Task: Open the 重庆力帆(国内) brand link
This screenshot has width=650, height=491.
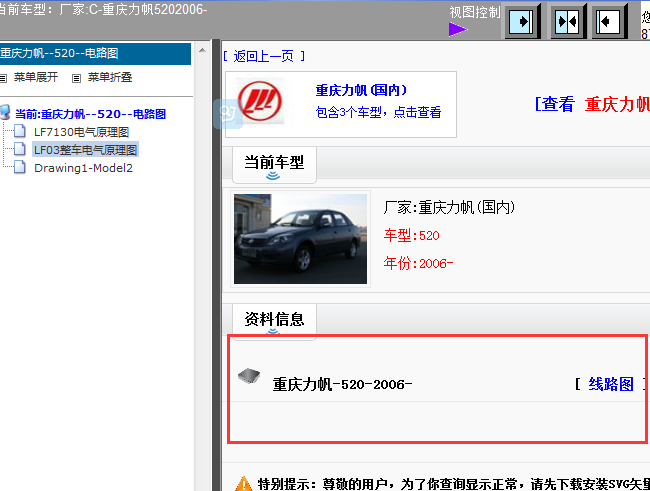Action: point(361,90)
